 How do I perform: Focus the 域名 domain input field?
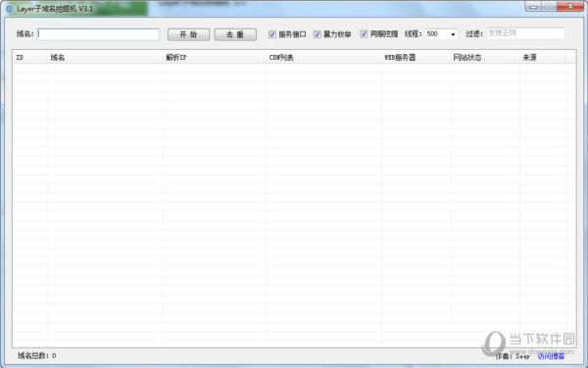pos(98,34)
